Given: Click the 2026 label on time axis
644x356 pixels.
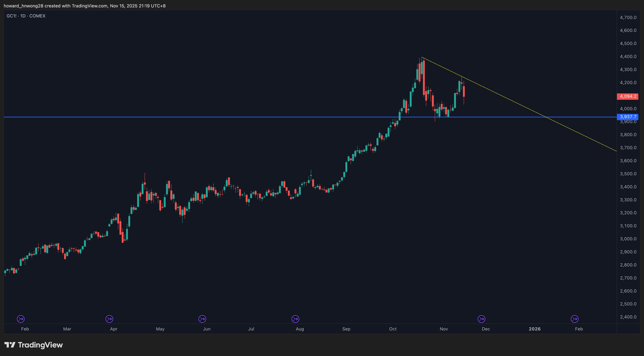Looking at the screenshot, I should 534,329.
